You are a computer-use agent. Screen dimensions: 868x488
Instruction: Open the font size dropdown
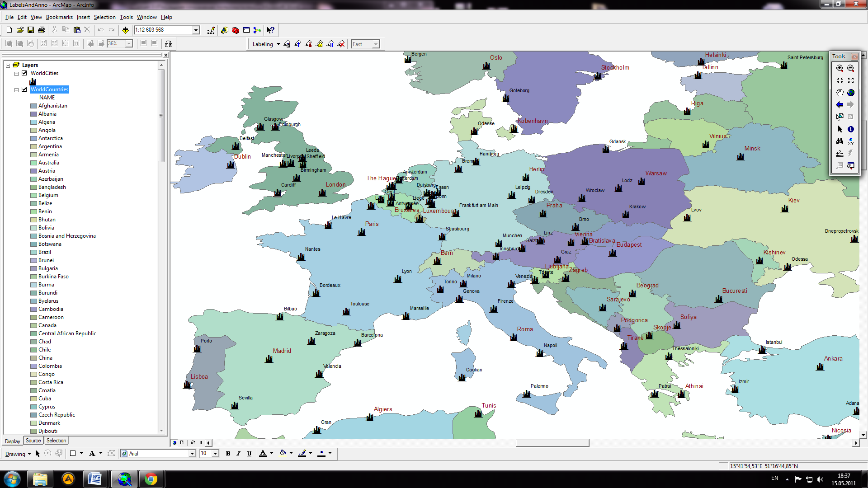point(216,453)
